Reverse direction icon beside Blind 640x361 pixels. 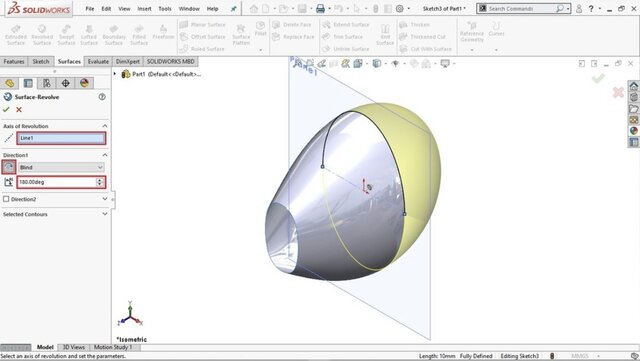(9, 167)
